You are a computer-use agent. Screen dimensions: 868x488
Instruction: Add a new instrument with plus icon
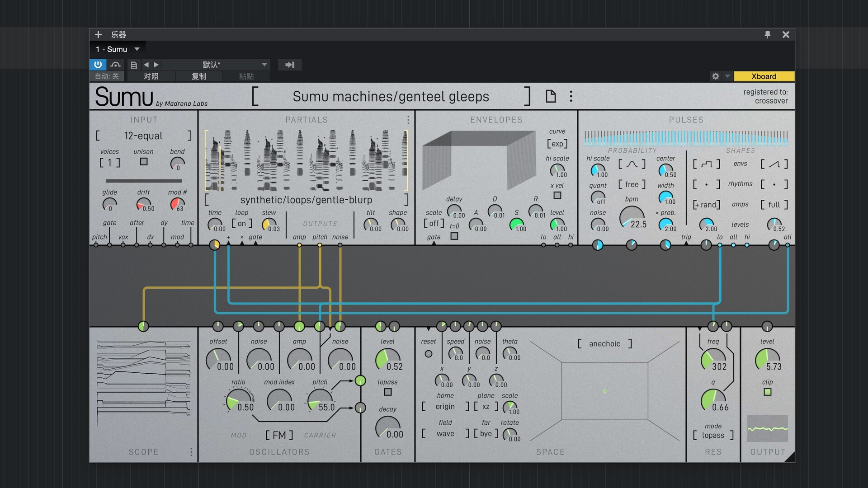98,34
